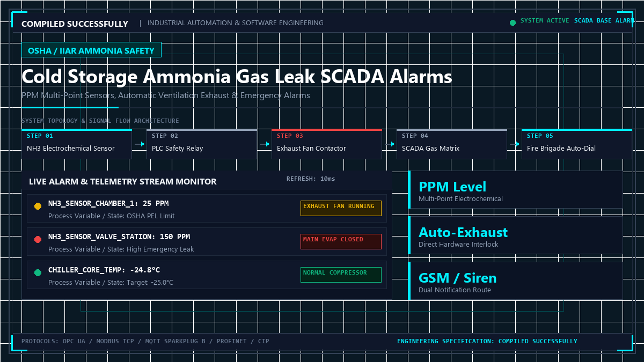Click the EXHAUST FAN RUNNING status badge

[x=341, y=208]
